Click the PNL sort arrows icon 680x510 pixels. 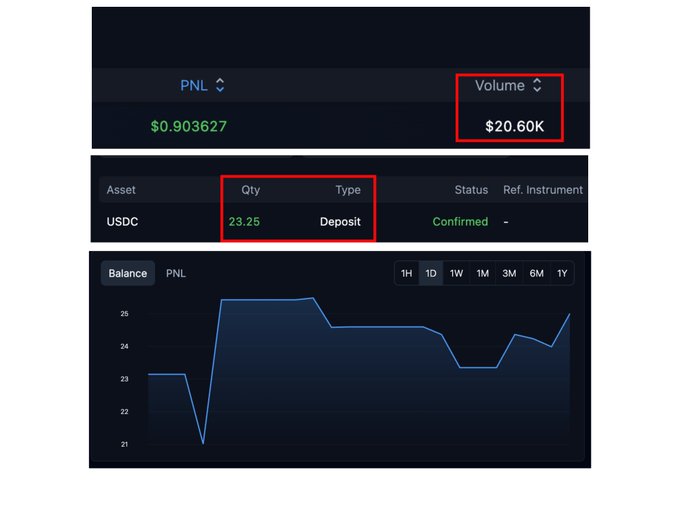tap(220, 85)
